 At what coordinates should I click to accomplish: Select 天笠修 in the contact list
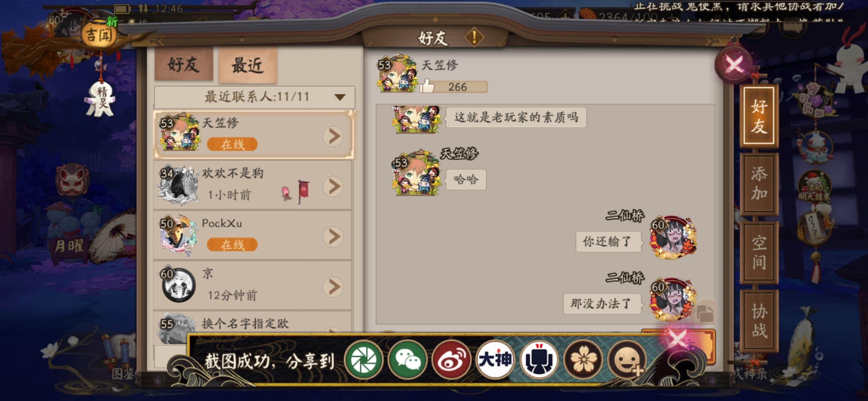253,134
